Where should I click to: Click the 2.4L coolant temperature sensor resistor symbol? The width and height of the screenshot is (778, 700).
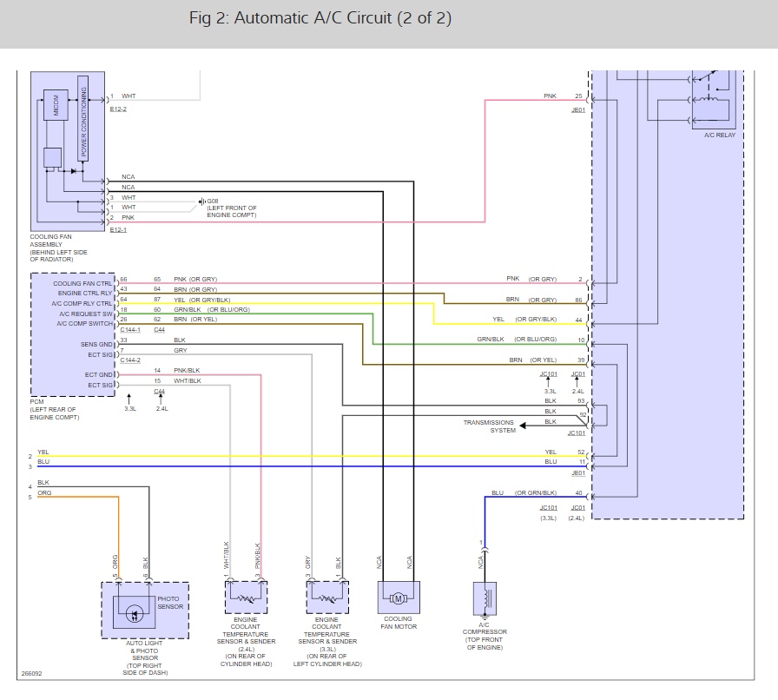tap(246, 598)
